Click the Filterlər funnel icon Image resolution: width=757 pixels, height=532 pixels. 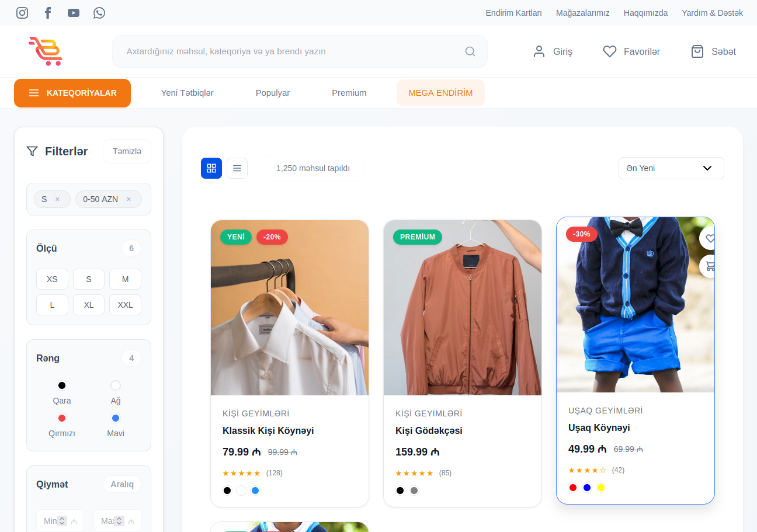32,151
